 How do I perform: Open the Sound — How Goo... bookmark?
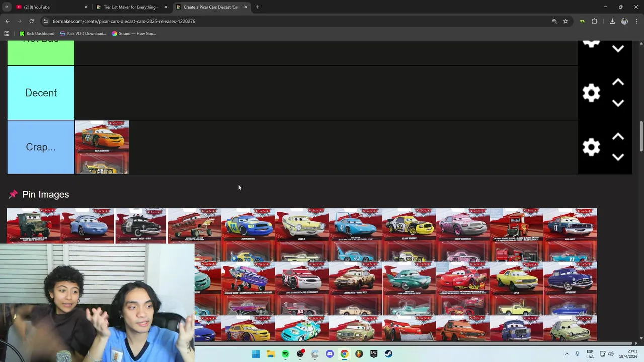(134, 34)
